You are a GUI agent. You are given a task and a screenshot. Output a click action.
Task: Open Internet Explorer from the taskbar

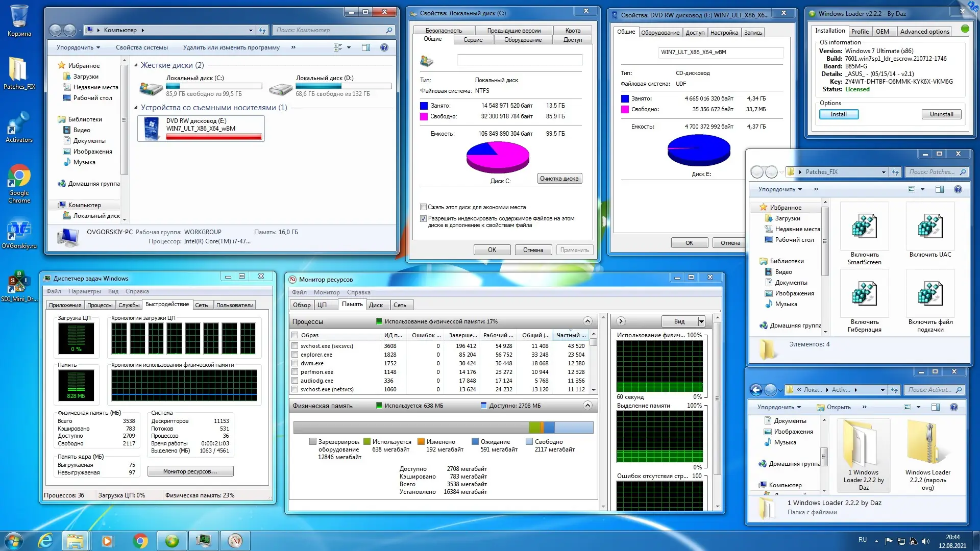click(45, 540)
